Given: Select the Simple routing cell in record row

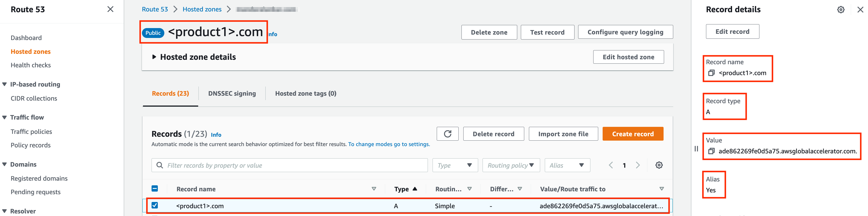Looking at the screenshot, I should [x=445, y=206].
